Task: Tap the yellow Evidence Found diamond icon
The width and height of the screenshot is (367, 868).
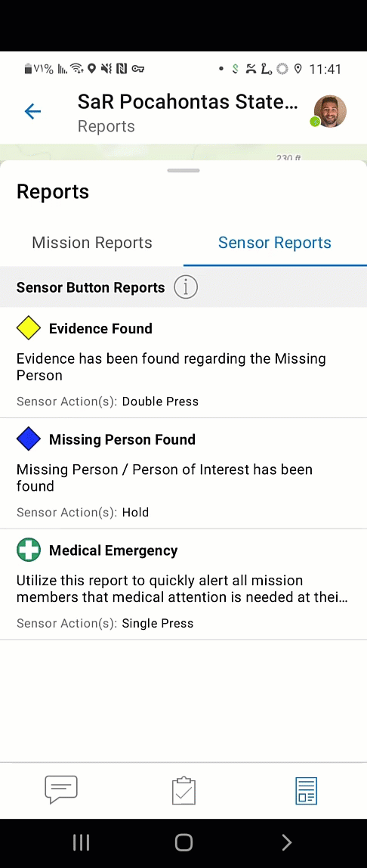Action: pos(28,328)
